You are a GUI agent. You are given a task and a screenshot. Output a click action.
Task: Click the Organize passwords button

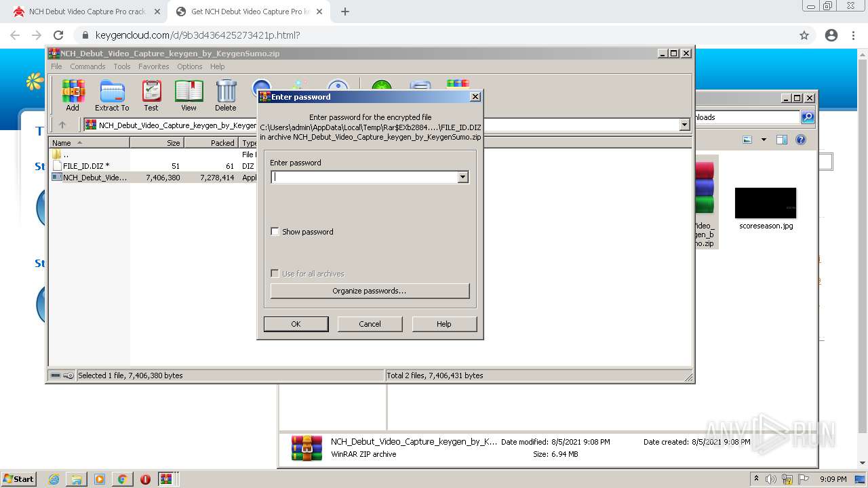[x=370, y=291]
